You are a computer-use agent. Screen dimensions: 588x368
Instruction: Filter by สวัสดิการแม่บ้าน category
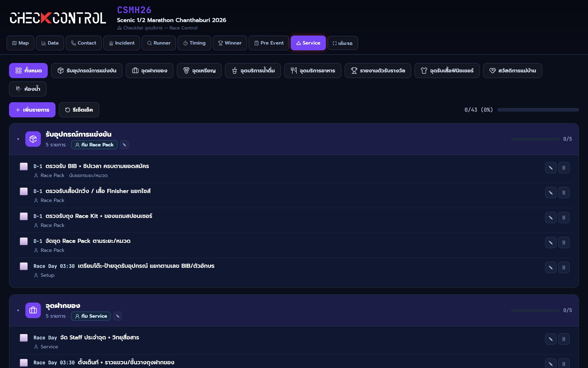[x=512, y=71]
